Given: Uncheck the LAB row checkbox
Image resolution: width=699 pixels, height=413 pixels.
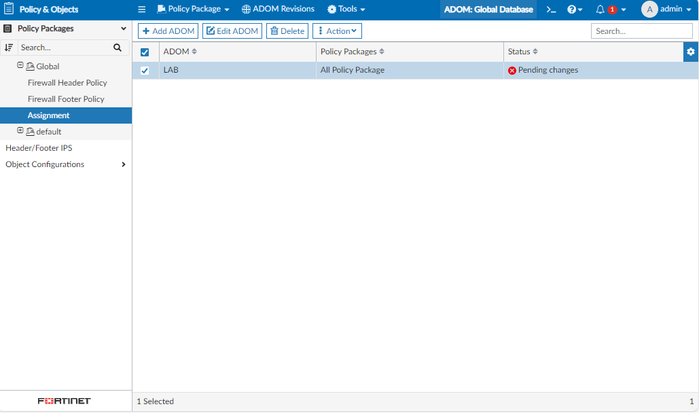Looking at the screenshot, I should pos(145,70).
